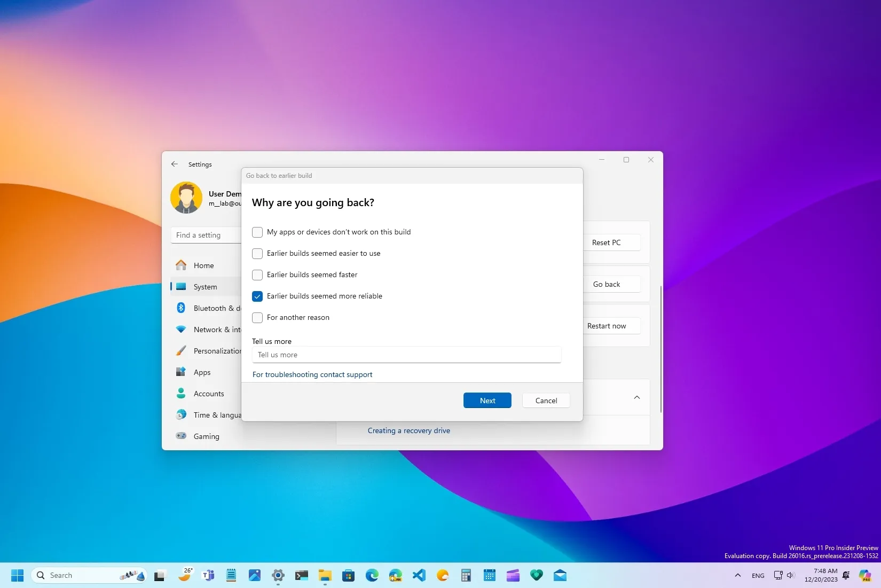The width and height of the screenshot is (881, 588).
Task: Open the Home settings section
Action: pyautogui.click(x=203, y=265)
